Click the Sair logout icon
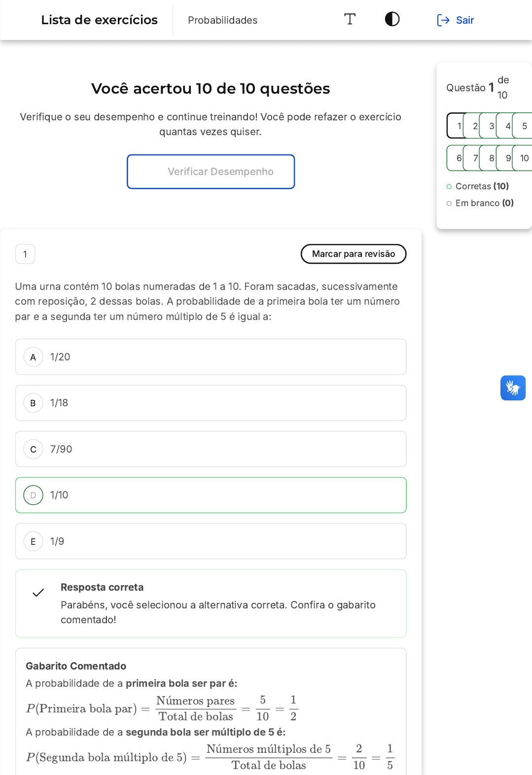The height and width of the screenshot is (775, 532). [443, 20]
